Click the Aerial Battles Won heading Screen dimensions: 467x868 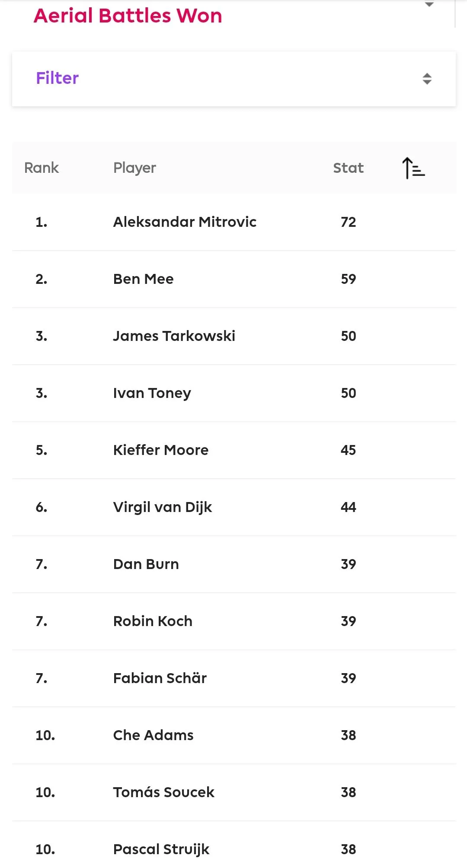[128, 16]
